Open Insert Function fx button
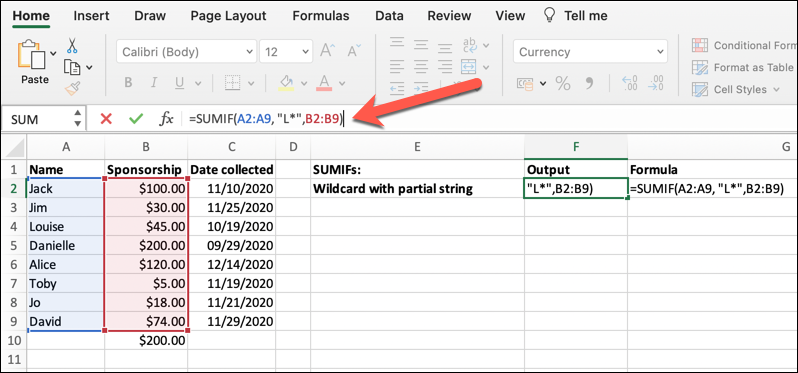This screenshot has height=373, width=798. point(166,119)
